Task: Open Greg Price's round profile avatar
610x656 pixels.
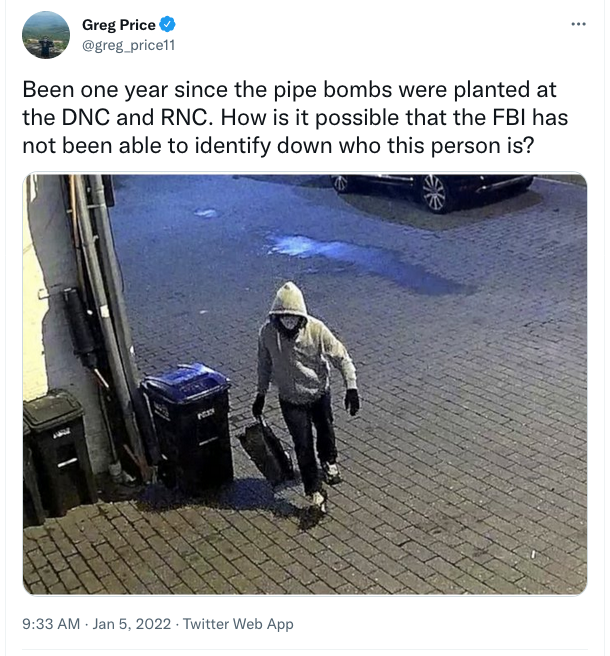Action: pyautogui.click(x=46, y=35)
